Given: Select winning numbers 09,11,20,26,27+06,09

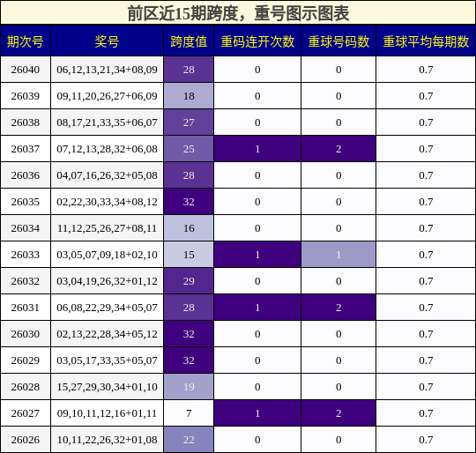Looking at the screenshot, I should tap(108, 96).
